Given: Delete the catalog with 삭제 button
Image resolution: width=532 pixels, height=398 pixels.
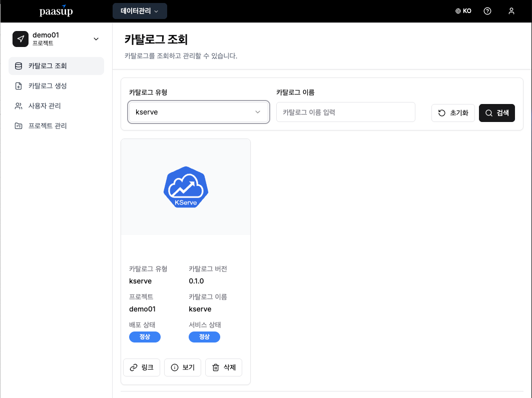Looking at the screenshot, I should [224, 367].
